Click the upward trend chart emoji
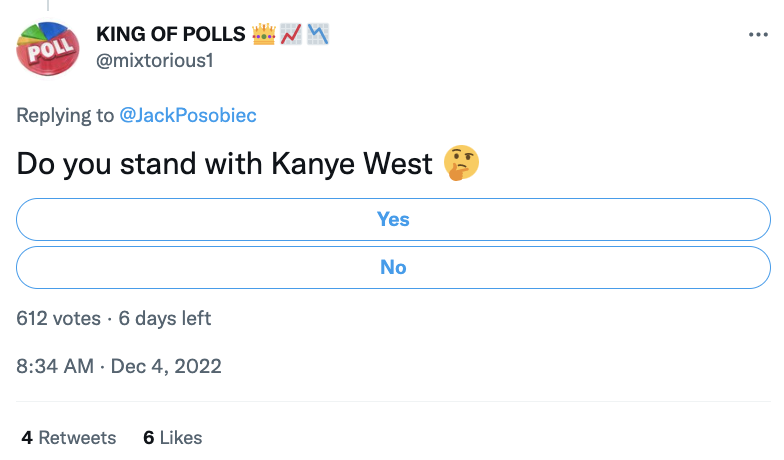784x460 pixels. coord(291,34)
